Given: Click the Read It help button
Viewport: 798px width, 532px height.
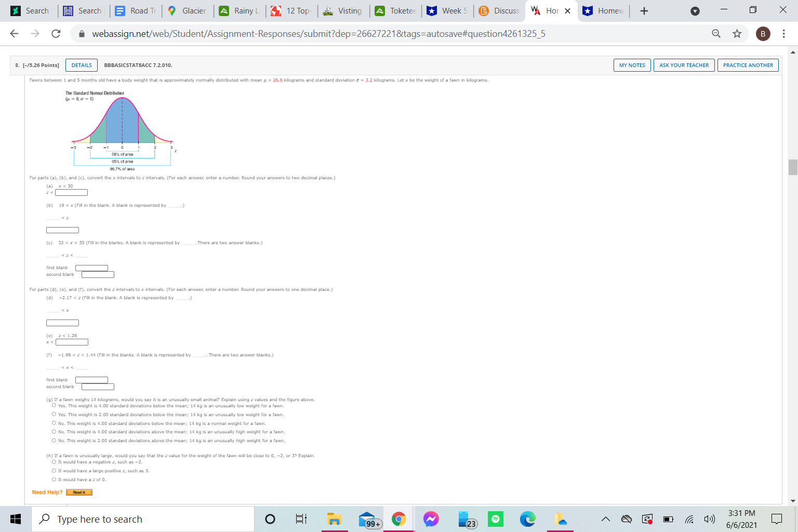Looking at the screenshot, I should [79, 492].
